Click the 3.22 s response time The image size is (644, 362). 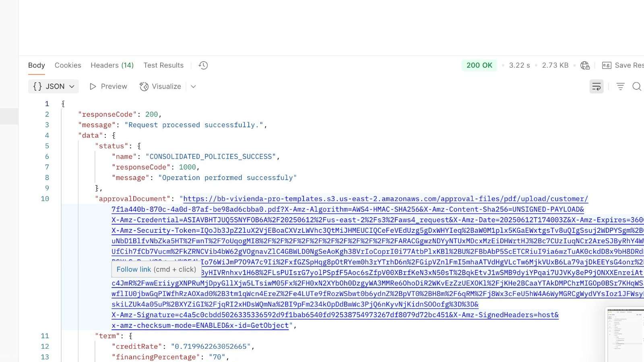519,65
